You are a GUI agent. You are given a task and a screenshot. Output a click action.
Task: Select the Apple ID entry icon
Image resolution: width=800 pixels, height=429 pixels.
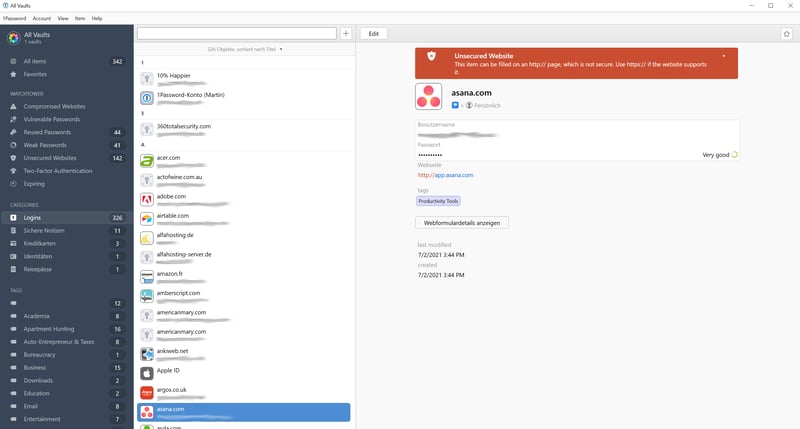pyautogui.click(x=146, y=371)
